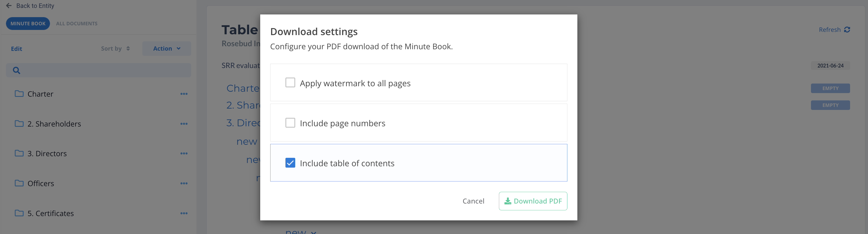Open the Action dropdown

(166, 49)
